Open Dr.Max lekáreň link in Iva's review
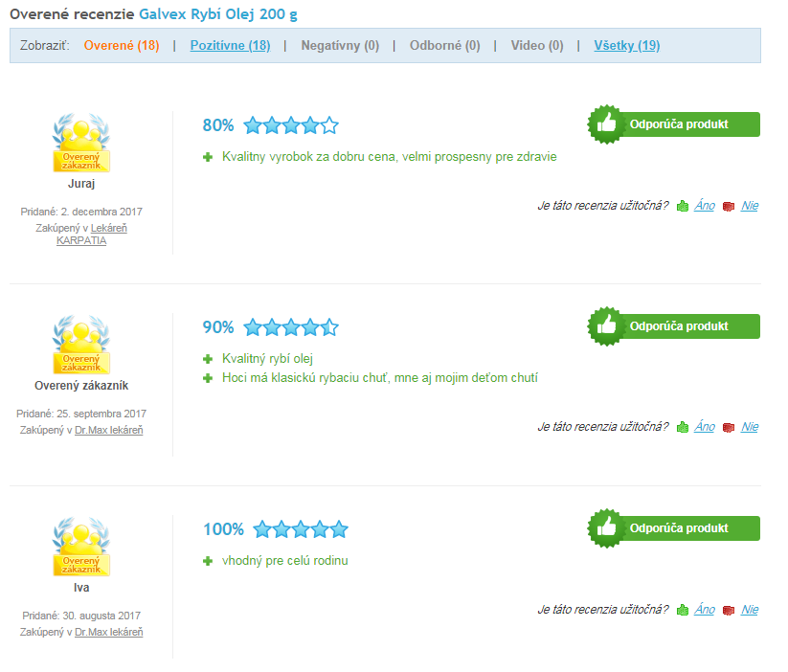 [109, 633]
